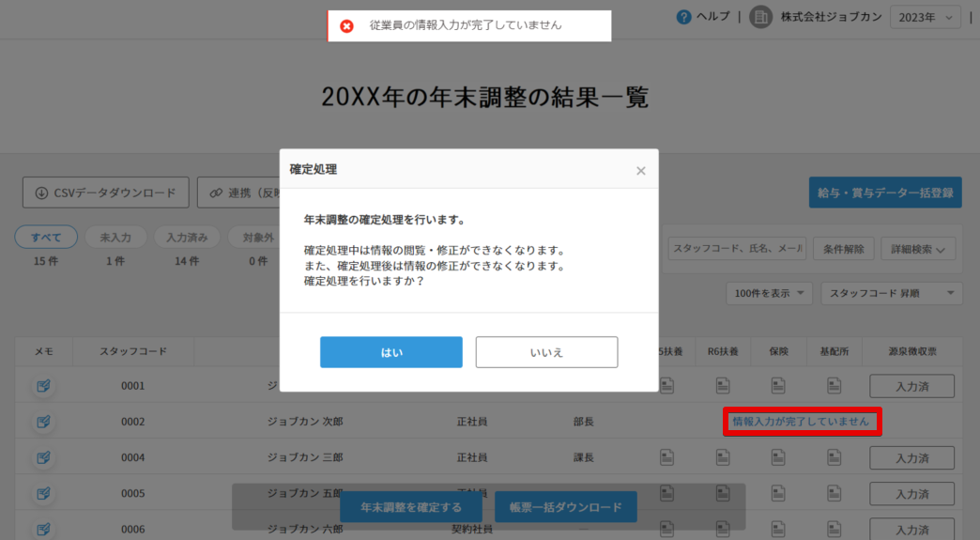This screenshot has width=980, height=540.
Task: Expand the 2023年 year dropdown
Action: point(925,17)
